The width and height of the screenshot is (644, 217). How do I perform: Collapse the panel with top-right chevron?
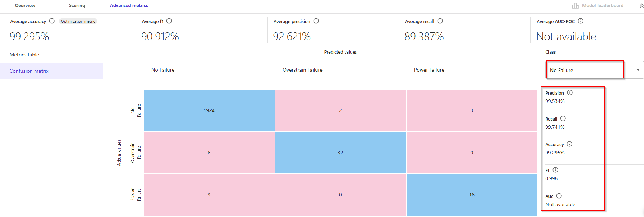point(641,6)
